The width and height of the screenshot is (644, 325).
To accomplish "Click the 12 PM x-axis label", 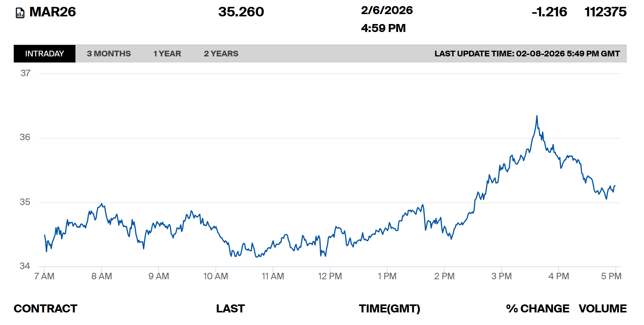I will pyautogui.click(x=330, y=276).
